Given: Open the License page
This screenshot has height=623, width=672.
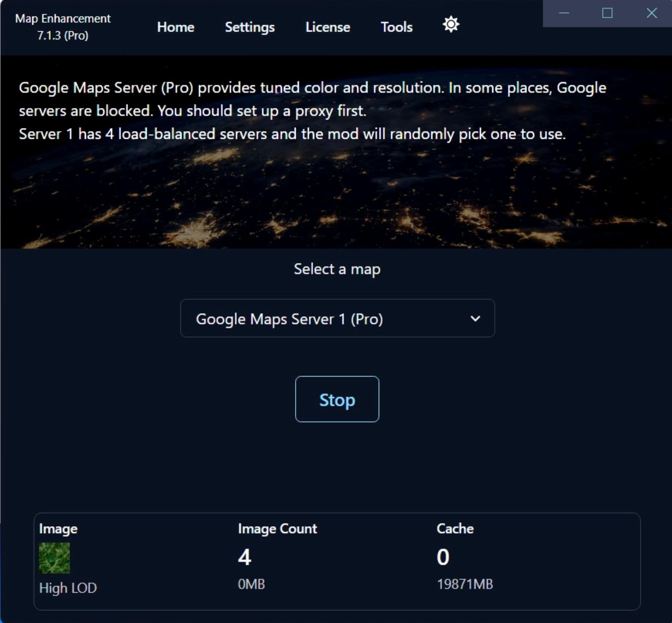Looking at the screenshot, I should point(328,27).
